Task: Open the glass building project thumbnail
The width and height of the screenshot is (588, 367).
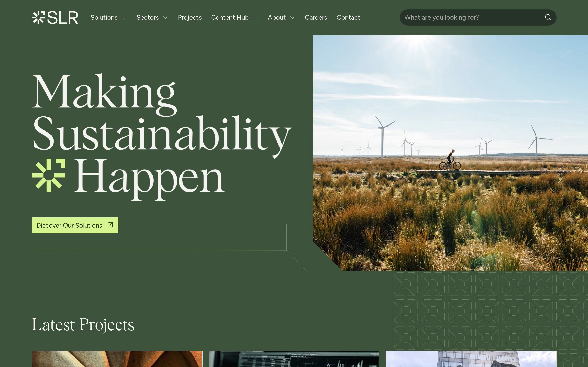Action: click(471, 359)
